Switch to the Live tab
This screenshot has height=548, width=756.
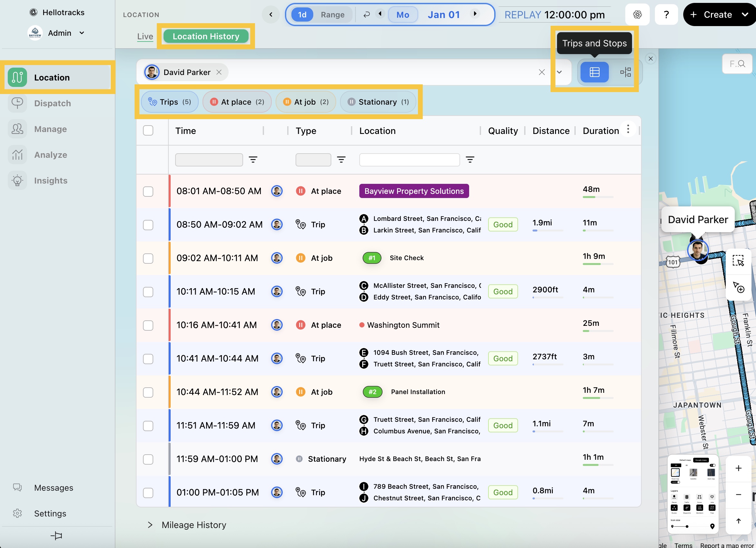pos(145,36)
